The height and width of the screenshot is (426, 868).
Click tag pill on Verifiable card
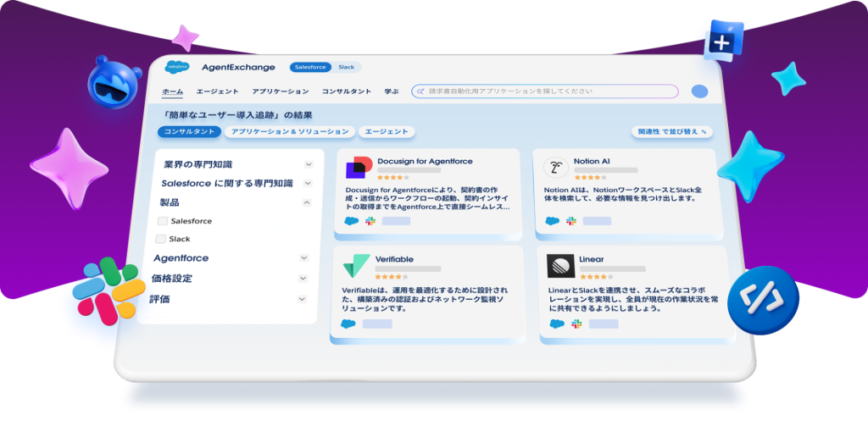(x=377, y=324)
